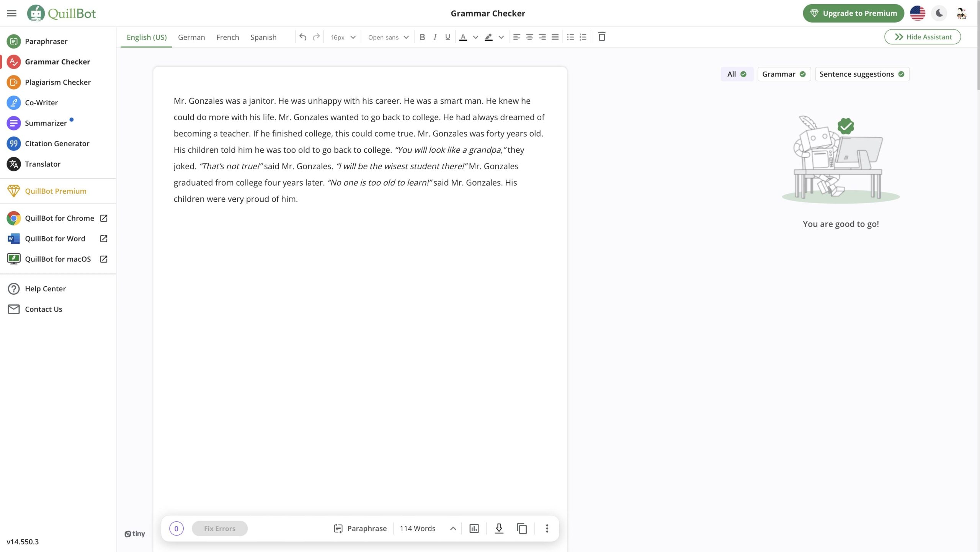
Task: Click the Hide Assistant button
Action: 922,37
